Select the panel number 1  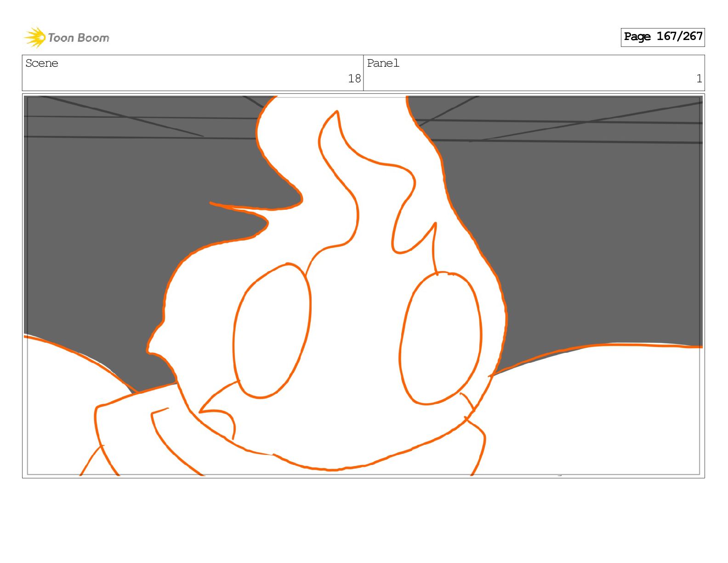[699, 79]
